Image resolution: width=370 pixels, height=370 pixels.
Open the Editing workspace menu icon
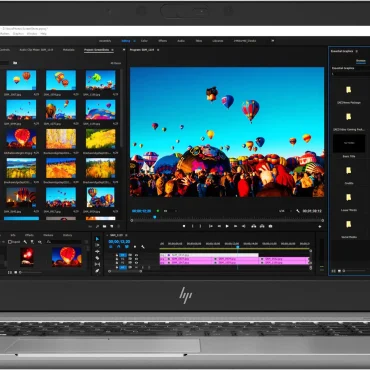[135, 41]
